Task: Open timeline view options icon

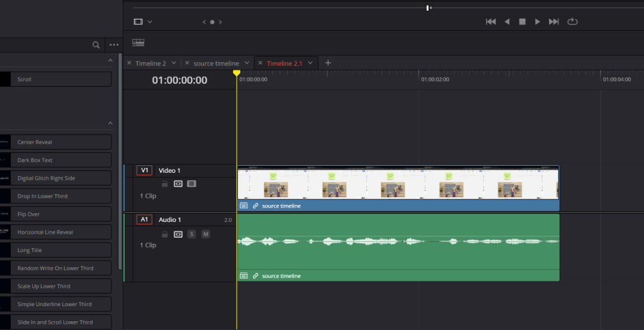Action: [x=138, y=43]
